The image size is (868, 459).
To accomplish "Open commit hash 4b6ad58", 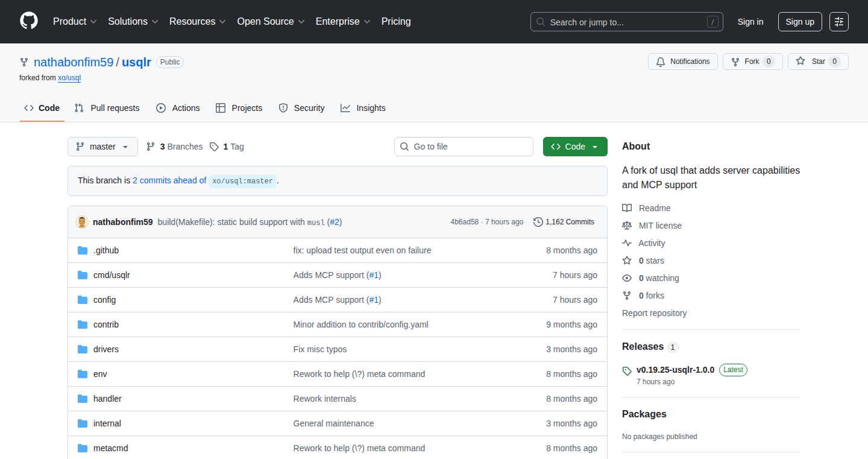I will pos(464,222).
